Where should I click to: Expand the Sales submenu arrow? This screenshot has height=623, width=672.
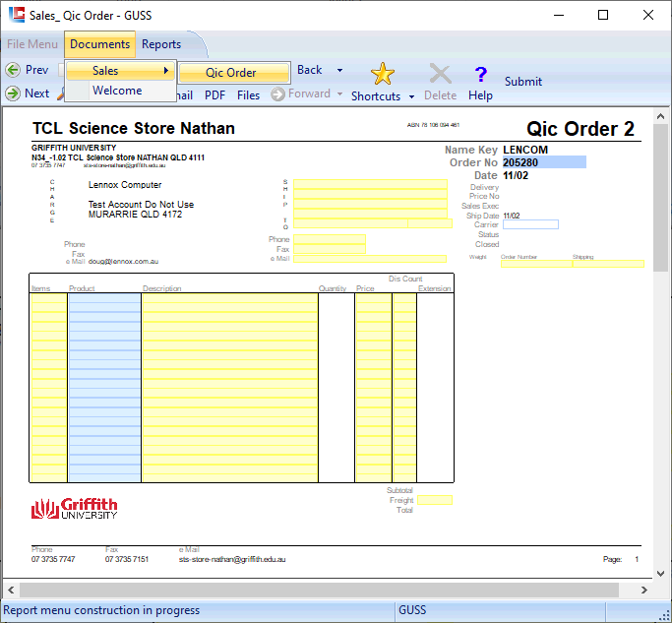click(166, 71)
